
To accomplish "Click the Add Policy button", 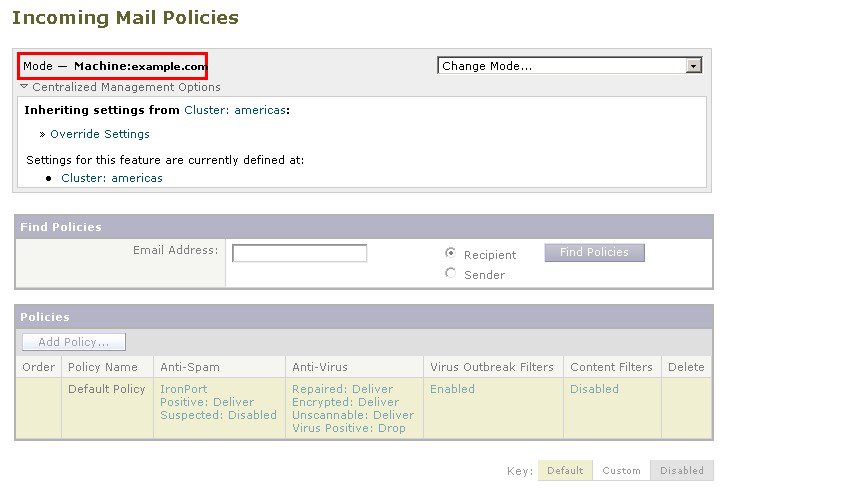I will pyautogui.click(x=74, y=342).
